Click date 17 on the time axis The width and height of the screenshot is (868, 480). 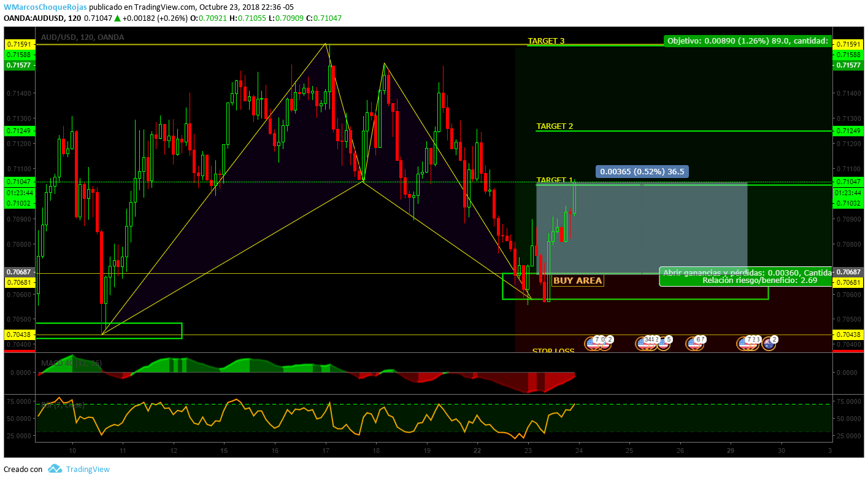click(326, 450)
